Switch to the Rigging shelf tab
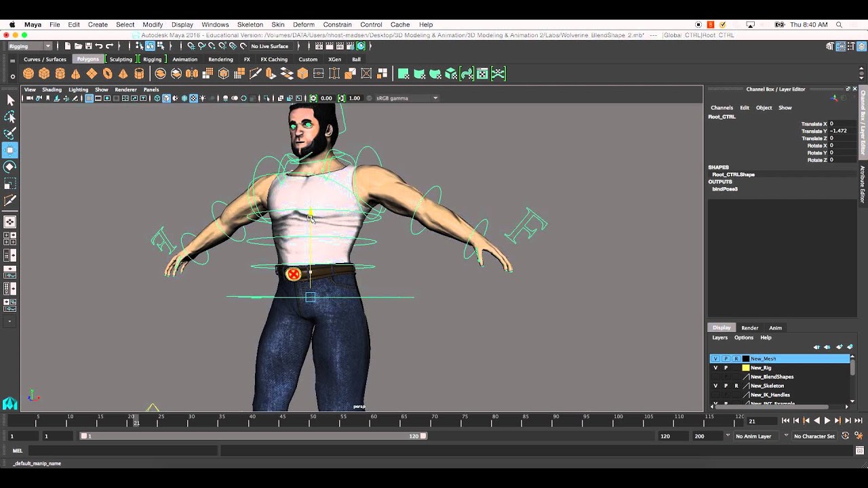Viewport: 868px width, 488px height. tap(152, 59)
